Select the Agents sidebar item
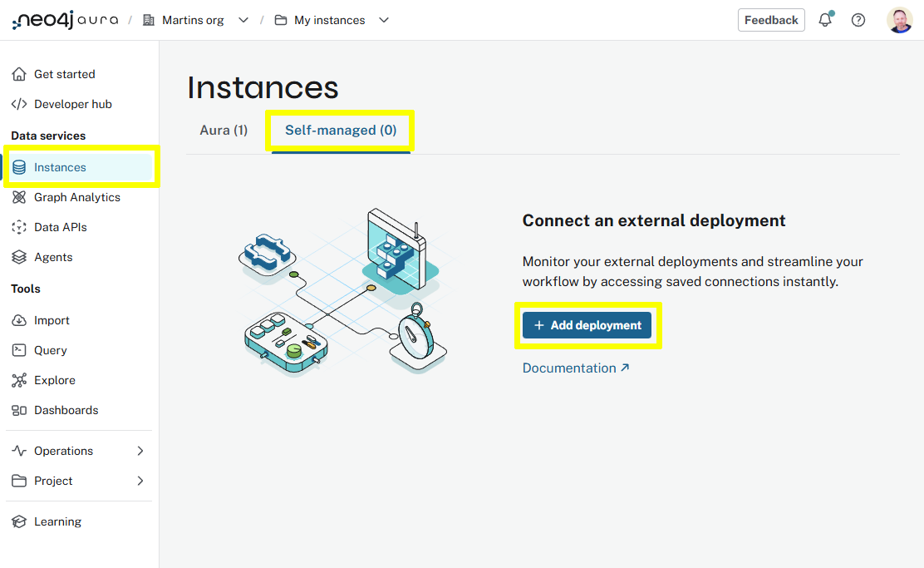Image resolution: width=924 pixels, height=568 pixels. (52, 257)
